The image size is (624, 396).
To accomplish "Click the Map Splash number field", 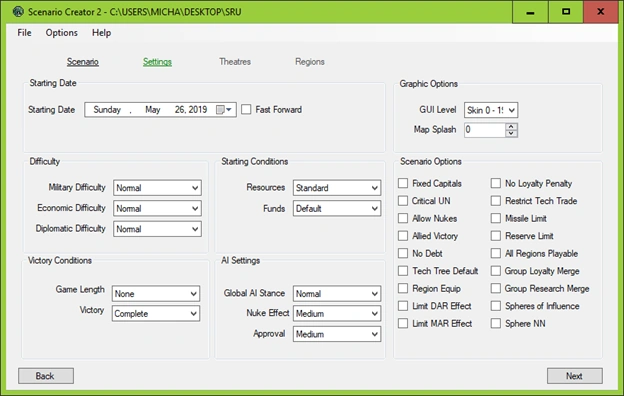I will 485,130.
